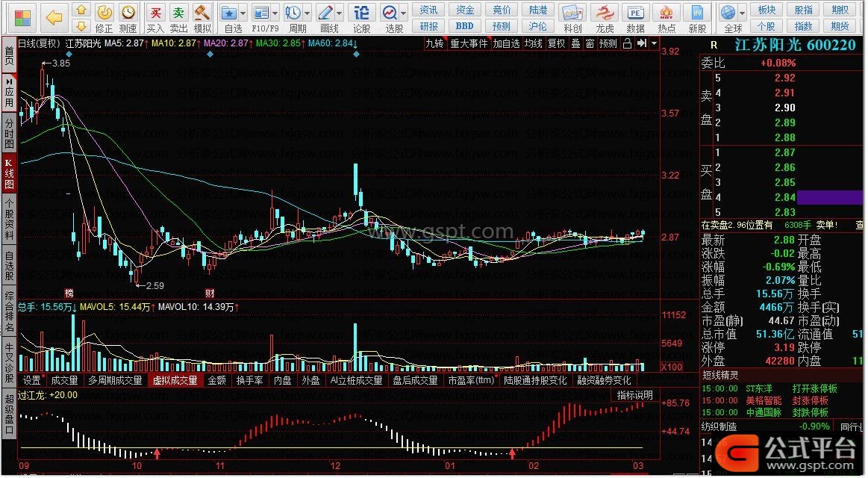Click the BBD button
Image resolution: width=868 pixels, height=478 pixels.
coord(465,26)
